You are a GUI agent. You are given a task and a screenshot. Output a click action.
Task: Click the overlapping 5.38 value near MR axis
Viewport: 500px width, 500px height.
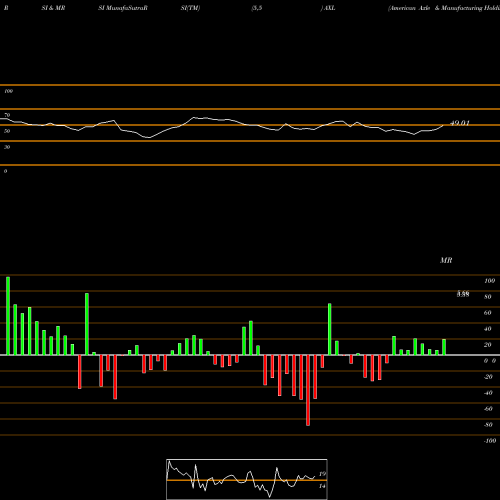[x=463, y=294]
